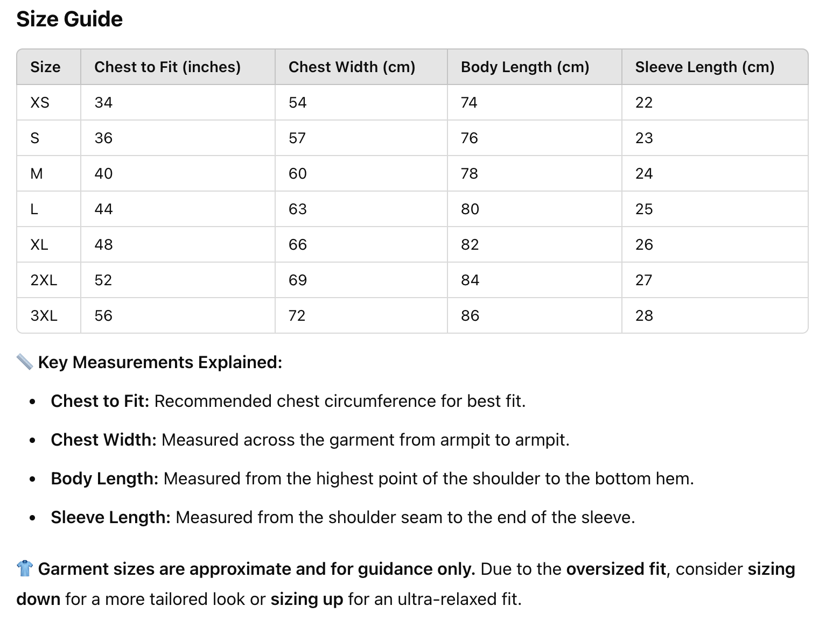Screen dimensions: 840x620
Task: Click the bold oversized fit text
Action: 616,569
